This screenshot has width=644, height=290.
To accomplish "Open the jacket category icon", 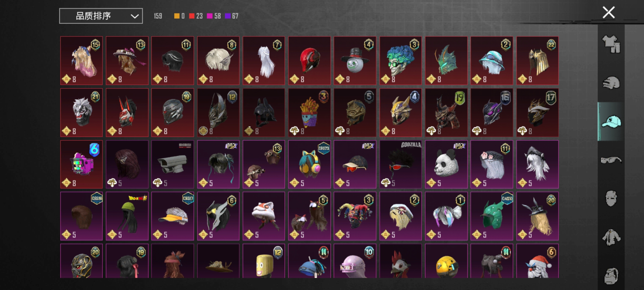I will (611, 237).
